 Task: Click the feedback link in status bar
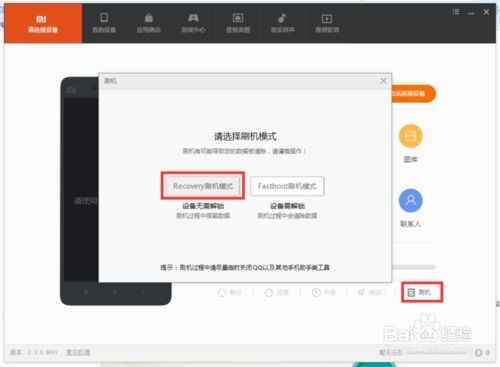[x=78, y=352]
